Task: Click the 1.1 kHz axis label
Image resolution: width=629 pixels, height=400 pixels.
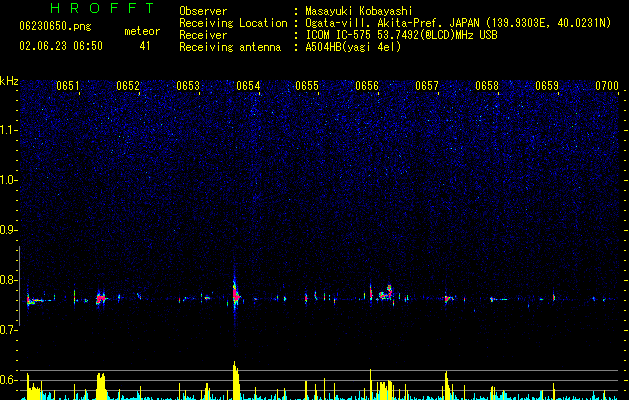Action: pos(9,130)
